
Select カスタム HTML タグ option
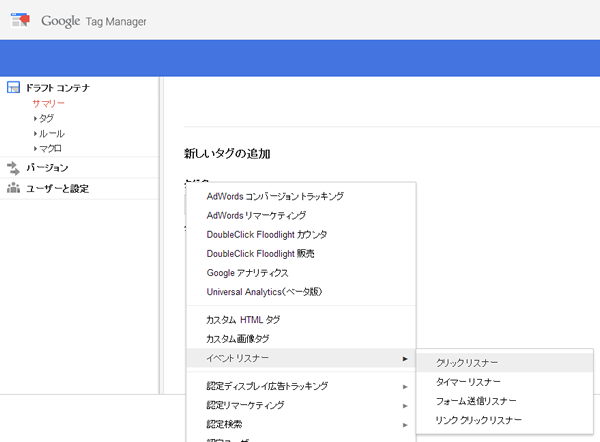click(x=301, y=320)
